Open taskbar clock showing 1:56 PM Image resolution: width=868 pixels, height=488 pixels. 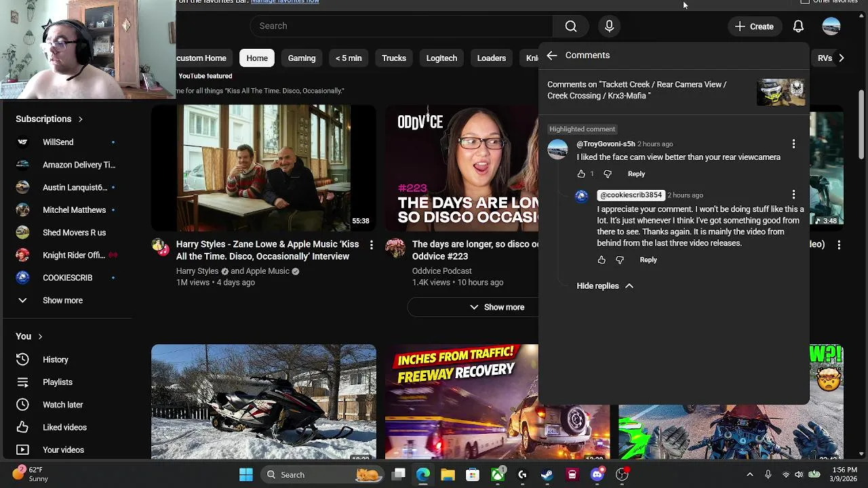point(844,474)
